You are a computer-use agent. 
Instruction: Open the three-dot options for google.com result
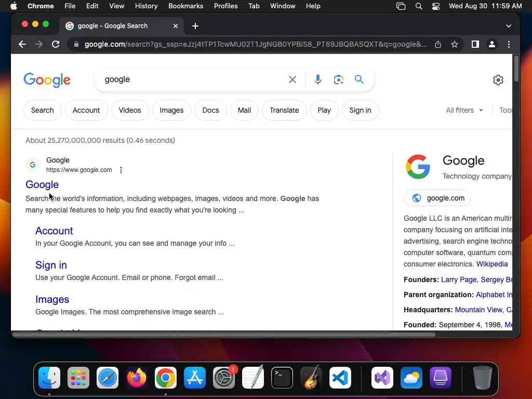(x=121, y=170)
